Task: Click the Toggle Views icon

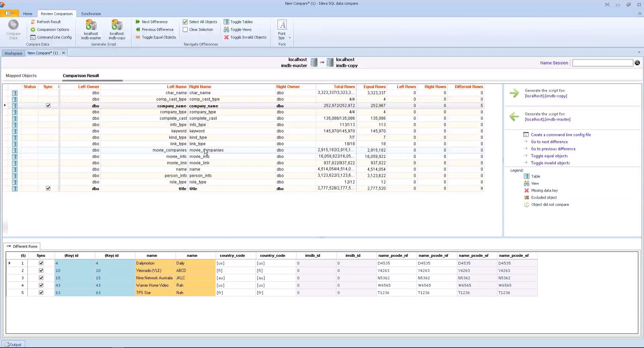Action: 226,29
